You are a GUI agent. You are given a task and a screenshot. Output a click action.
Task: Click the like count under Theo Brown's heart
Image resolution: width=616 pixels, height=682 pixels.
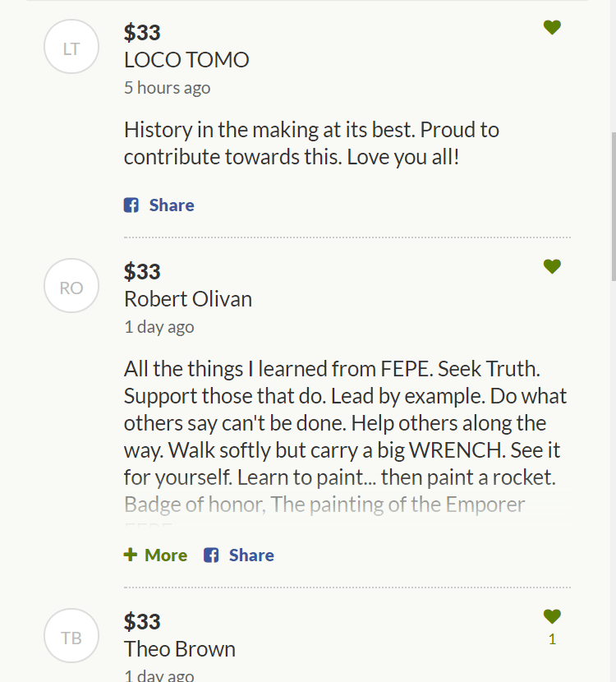pyautogui.click(x=552, y=639)
